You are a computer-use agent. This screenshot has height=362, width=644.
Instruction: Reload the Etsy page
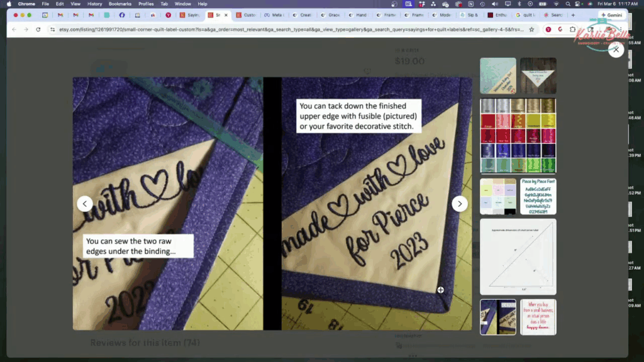(x=38, y=30)
